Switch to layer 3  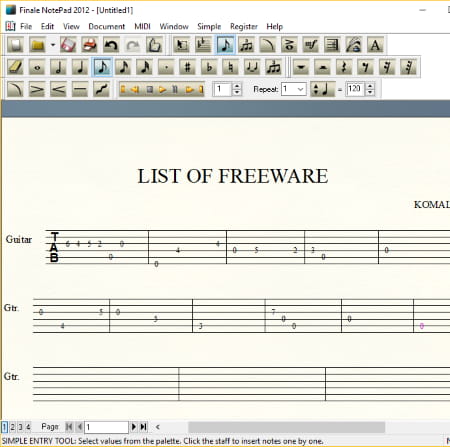pyautogui.click(x=20, y=427)
